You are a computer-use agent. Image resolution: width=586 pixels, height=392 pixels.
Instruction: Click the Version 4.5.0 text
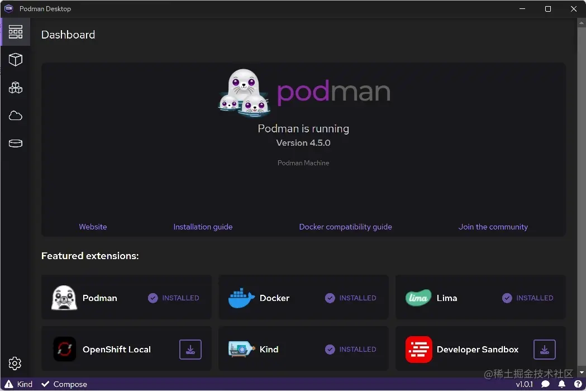pyautogui.click(x=303, y=143)
